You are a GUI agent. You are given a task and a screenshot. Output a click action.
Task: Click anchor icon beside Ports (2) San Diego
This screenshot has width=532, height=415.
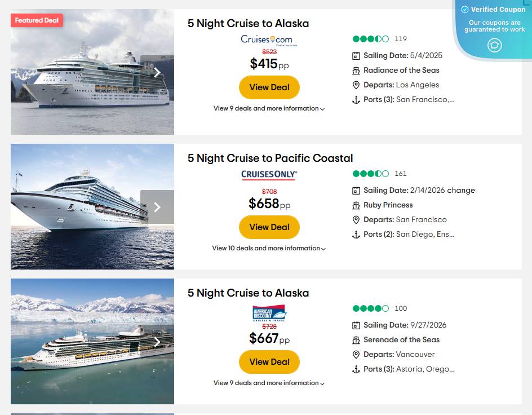[356, 235]
